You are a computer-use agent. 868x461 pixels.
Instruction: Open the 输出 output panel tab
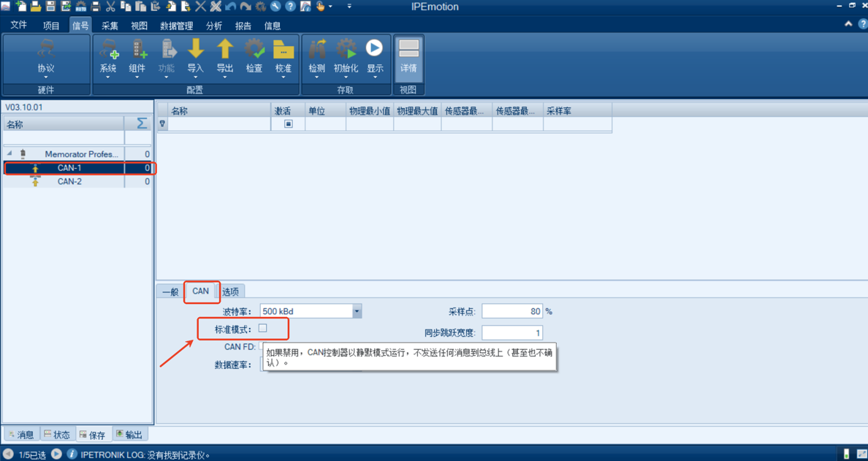[129, 435]
